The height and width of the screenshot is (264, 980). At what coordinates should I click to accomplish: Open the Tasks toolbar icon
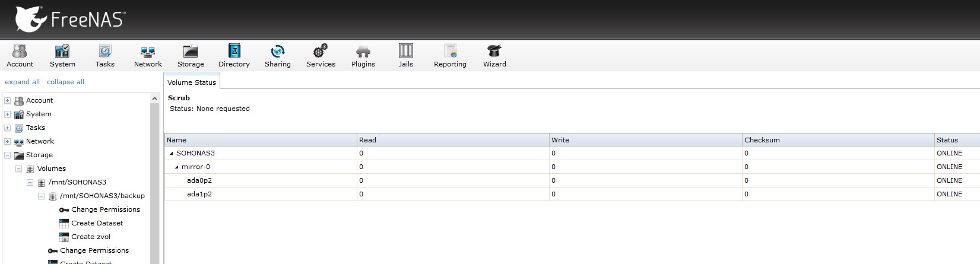(104, 51)
